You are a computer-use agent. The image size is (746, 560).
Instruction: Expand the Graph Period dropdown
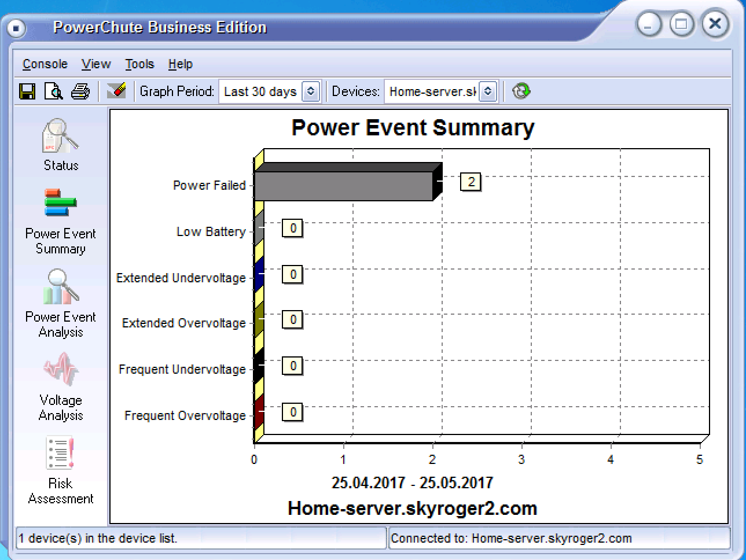click(311, 91)
